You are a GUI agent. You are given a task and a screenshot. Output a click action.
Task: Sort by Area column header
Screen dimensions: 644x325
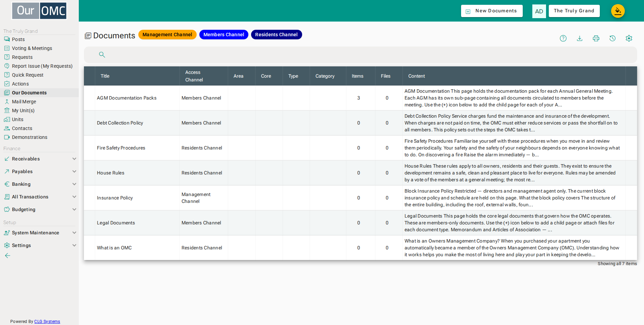[x=238, y=76]
